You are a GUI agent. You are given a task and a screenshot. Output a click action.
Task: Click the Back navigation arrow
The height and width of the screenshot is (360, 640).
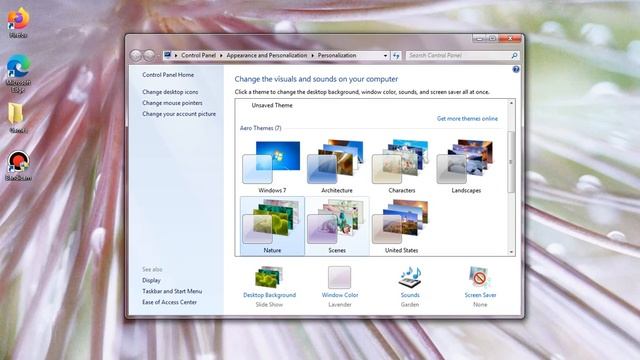tap(136, 55)
